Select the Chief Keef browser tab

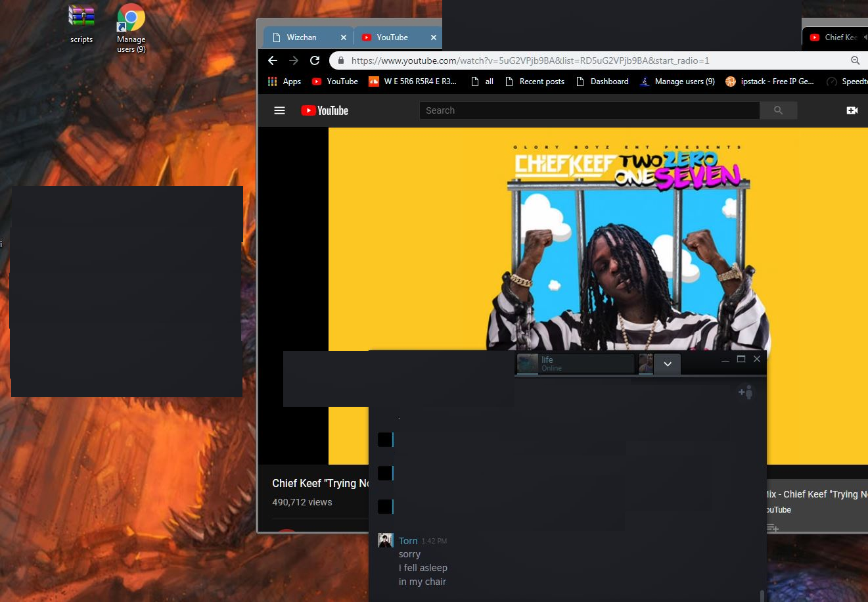coord(836,37)
